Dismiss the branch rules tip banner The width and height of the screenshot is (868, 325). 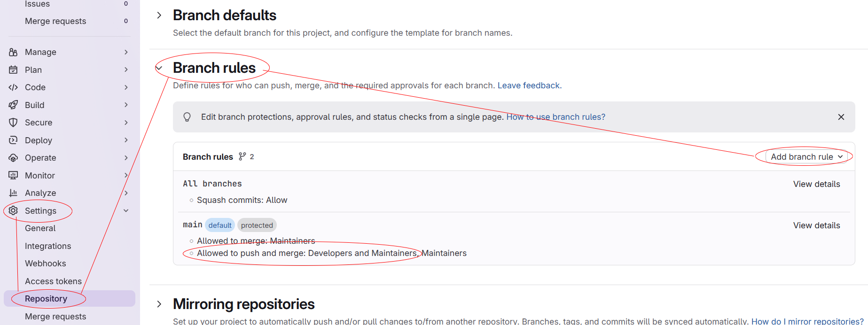(x=841, y=117)
